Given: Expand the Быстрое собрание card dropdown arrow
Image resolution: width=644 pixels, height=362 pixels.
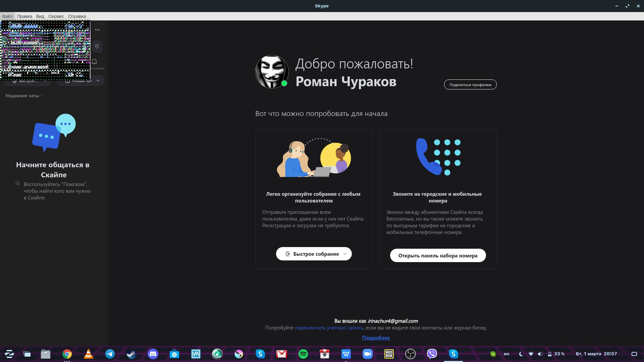Looking at the screenshot, I should coord(345,254).
